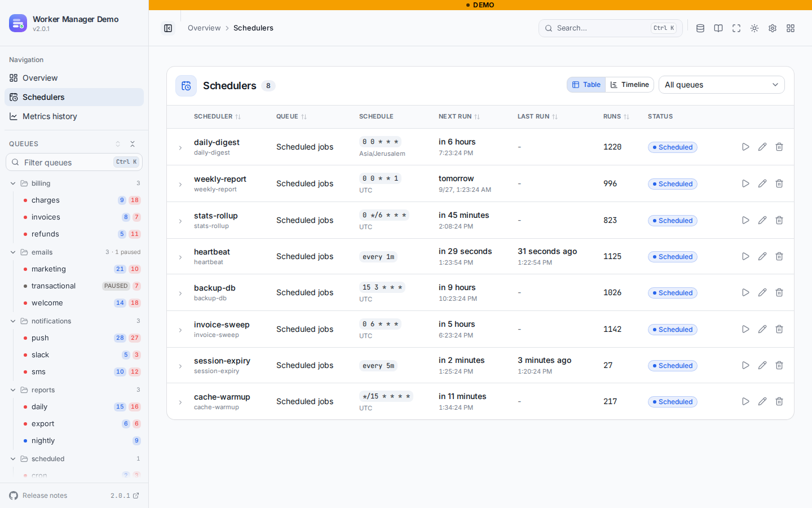Select Schedulers in the navigation
Screen dimensions: 812x508
pyautogui.click(x=74, y=97)
